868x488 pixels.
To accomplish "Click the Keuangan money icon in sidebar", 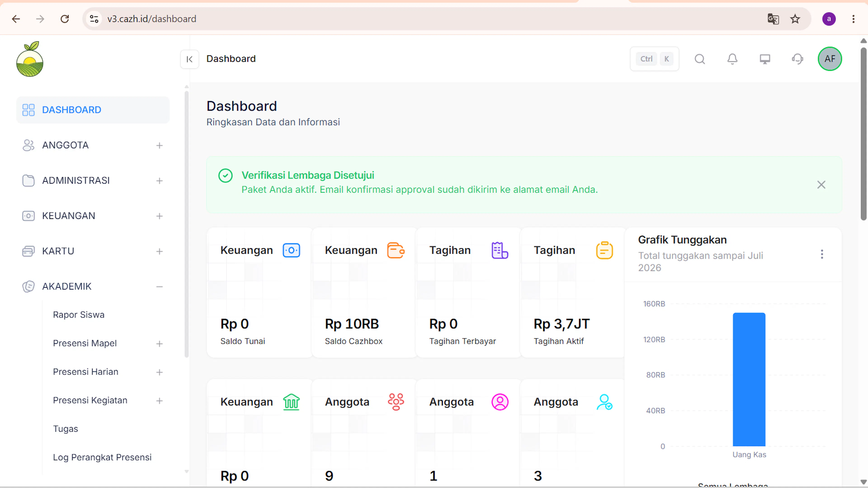I will [28, 216].
